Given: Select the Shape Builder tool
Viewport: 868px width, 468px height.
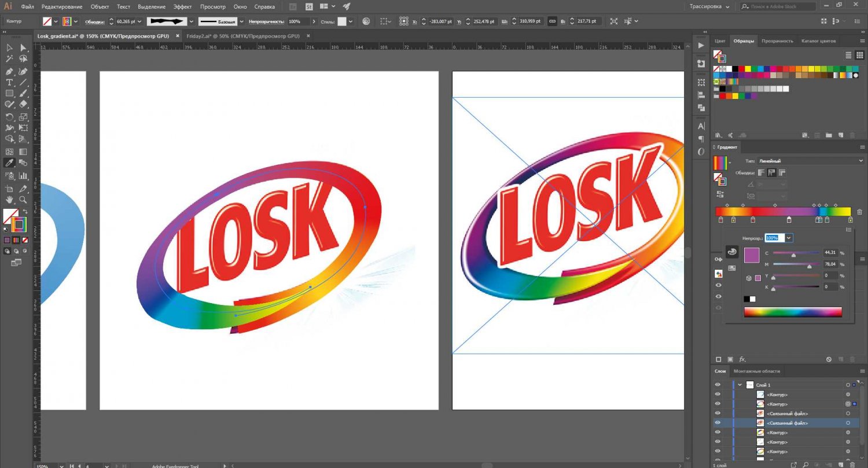Looking at the screenshot, I should [10, 139].
